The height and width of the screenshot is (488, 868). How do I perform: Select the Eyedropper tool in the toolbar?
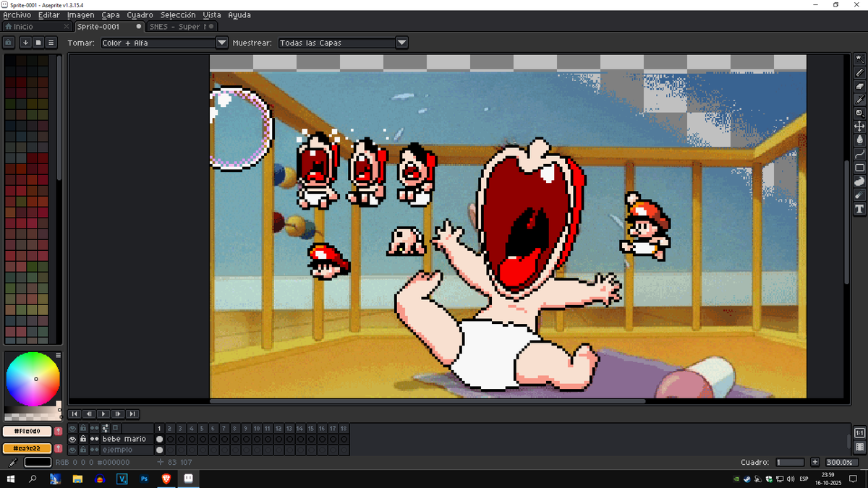pos(859,100)
